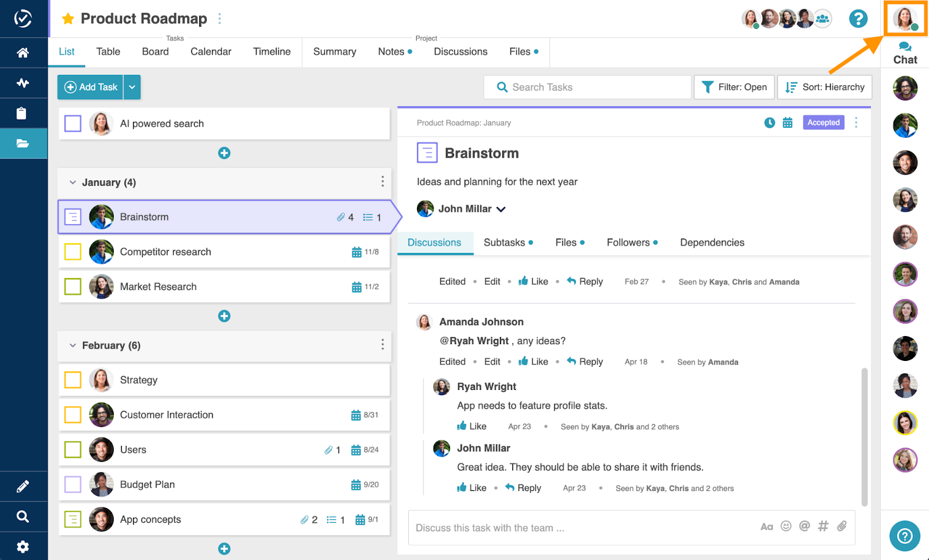929x560 pixels.
Task: Click the pencil edit icon in sidebar
Action: (23, 486)
